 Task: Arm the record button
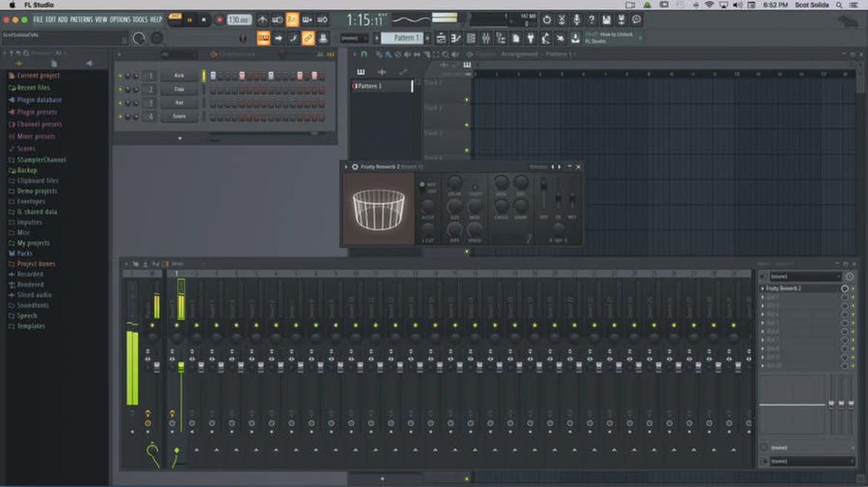[x=219, y=20]
